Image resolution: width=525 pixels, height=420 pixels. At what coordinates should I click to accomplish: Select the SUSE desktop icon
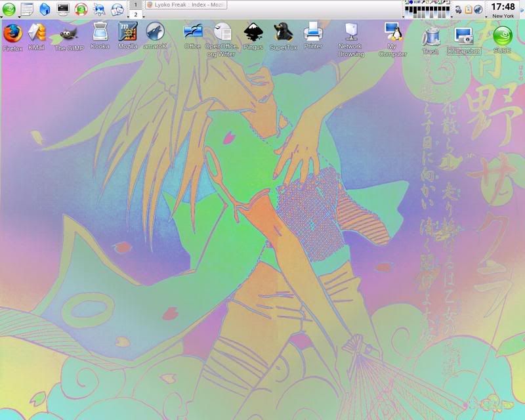click(x=502, y=39)
